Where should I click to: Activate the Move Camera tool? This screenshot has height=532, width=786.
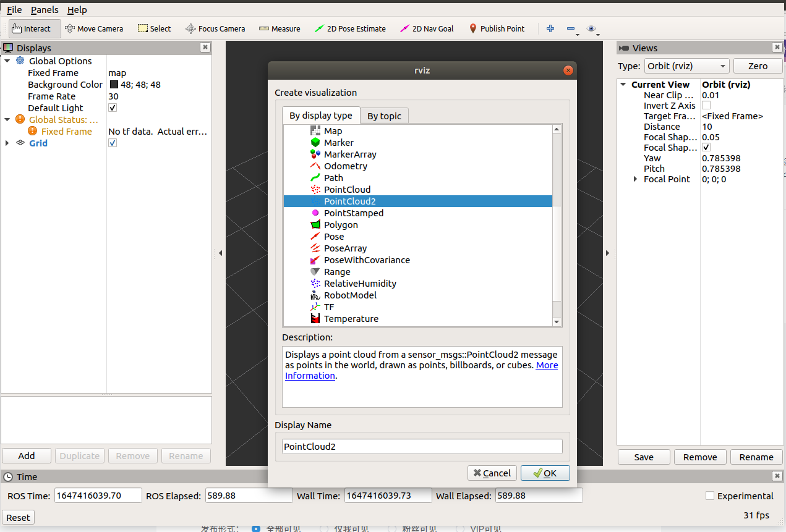[x=94, y=28]
